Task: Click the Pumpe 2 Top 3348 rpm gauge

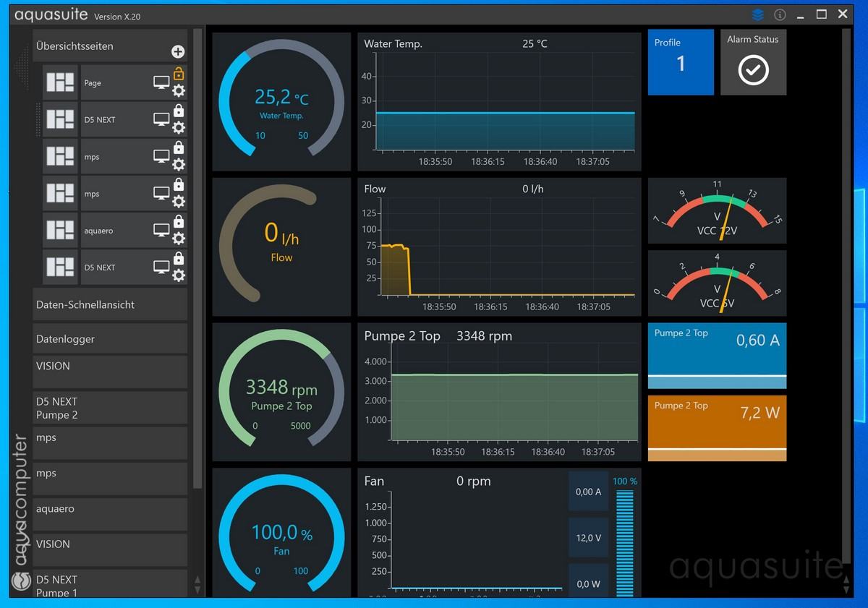Action: coord(281,392)
